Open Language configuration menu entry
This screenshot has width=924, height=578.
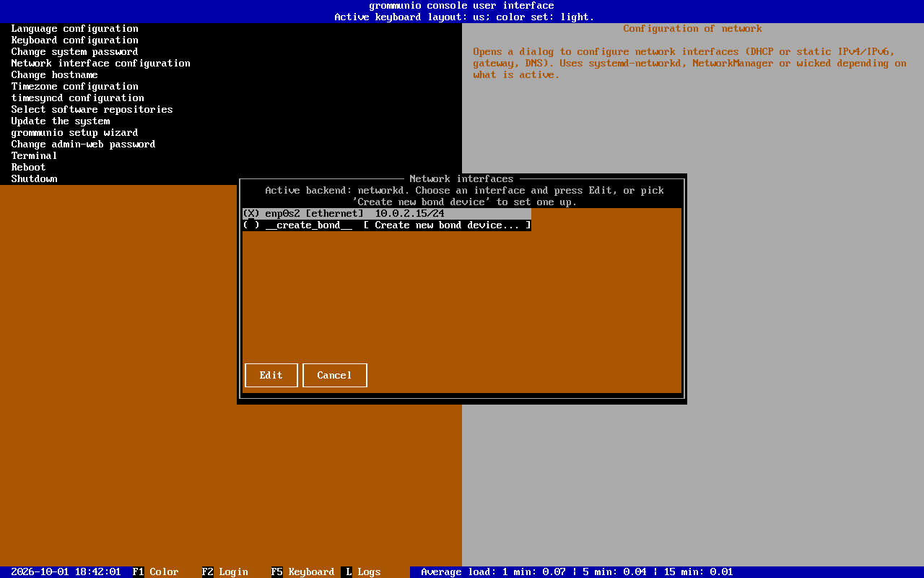click(x=75, y=29)
